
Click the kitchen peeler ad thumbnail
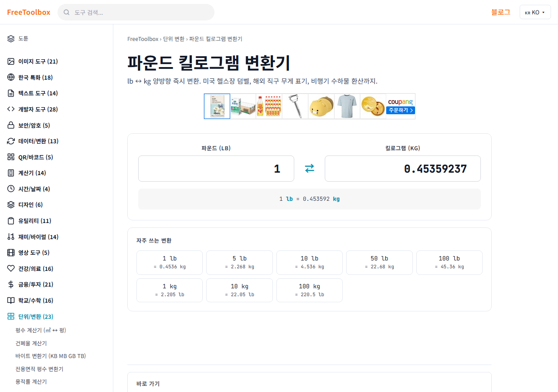(295, 106)
